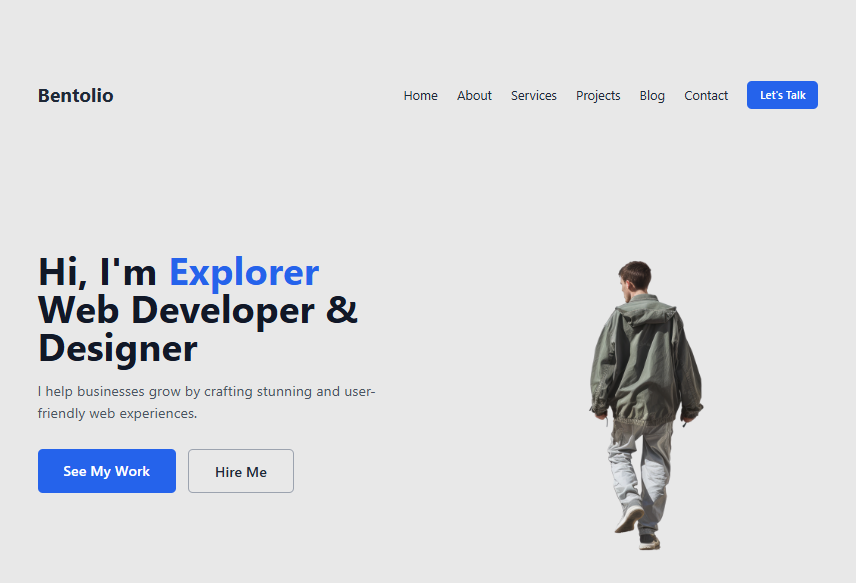Viewport: 856px width, 583px height.
Task: Click the man's sneakers in the photo
Action: coord(638,527)
